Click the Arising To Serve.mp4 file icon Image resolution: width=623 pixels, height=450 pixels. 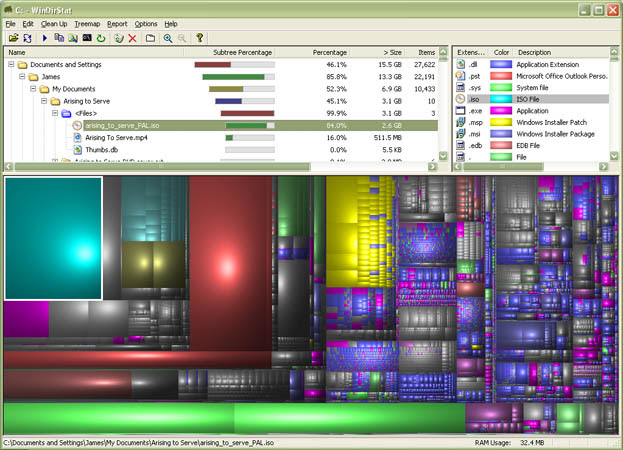click(x=77, y=137)
